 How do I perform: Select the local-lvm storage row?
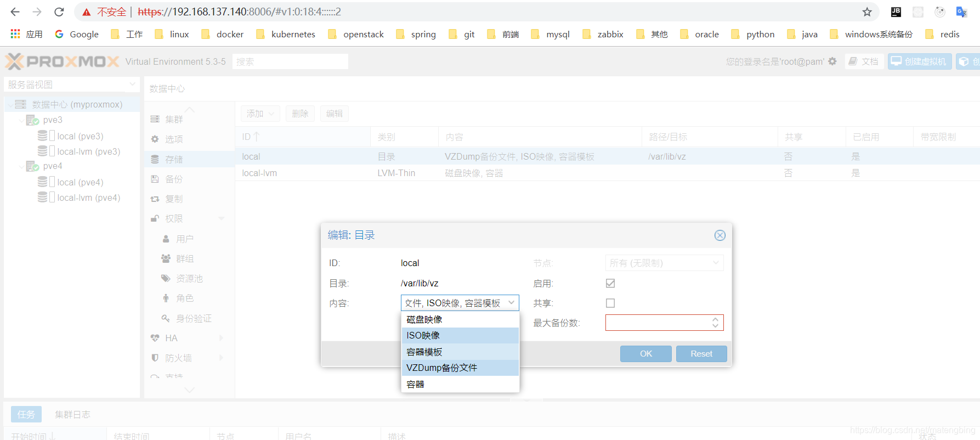(x=607, y=173)
